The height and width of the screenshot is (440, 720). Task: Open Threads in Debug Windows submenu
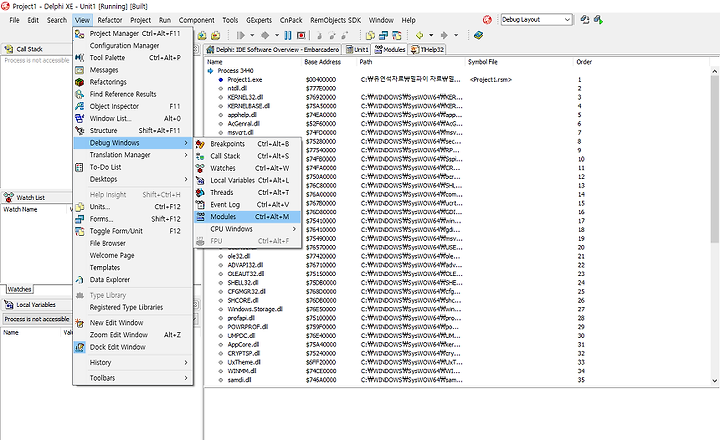pos(248,193)
